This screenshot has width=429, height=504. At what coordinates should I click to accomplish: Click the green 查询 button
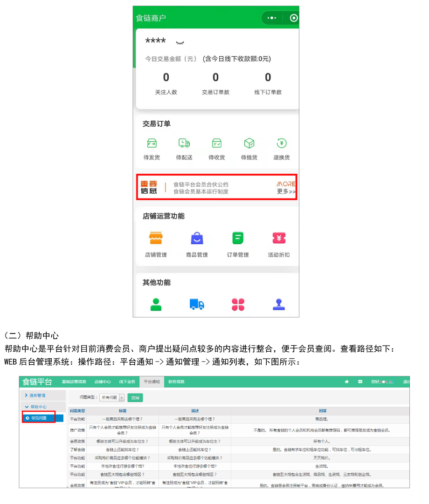(135, 398)
